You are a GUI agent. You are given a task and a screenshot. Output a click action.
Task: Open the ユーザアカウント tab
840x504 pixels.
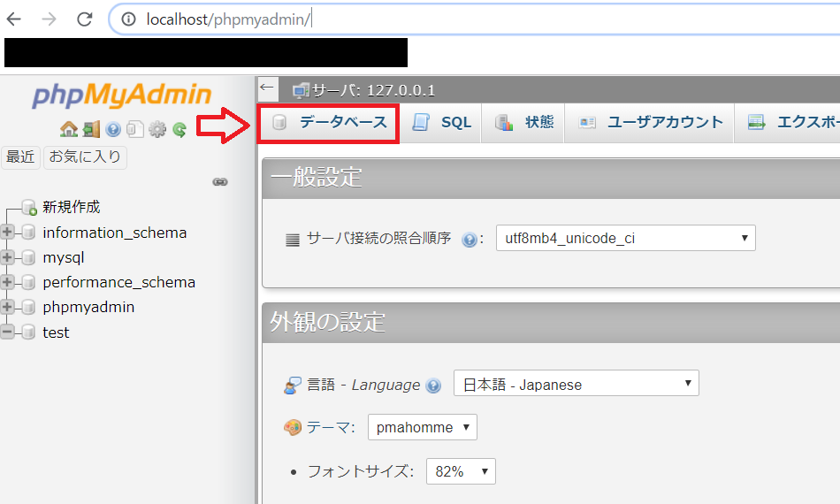click(x=651, y=123)
